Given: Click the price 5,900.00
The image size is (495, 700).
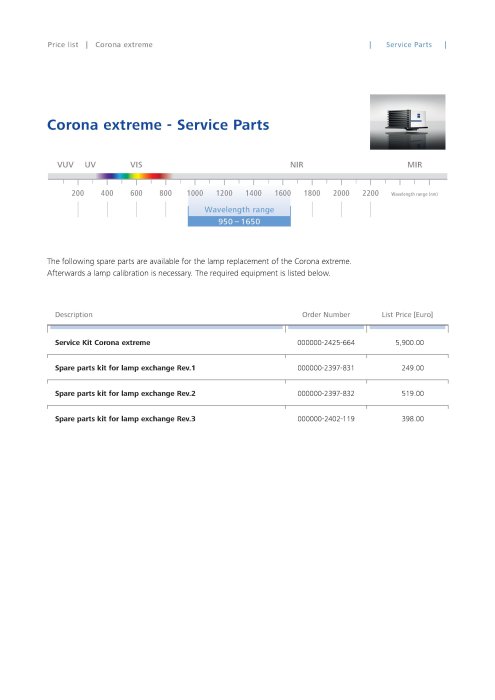Looking at the screenshot, I should 410,342.
